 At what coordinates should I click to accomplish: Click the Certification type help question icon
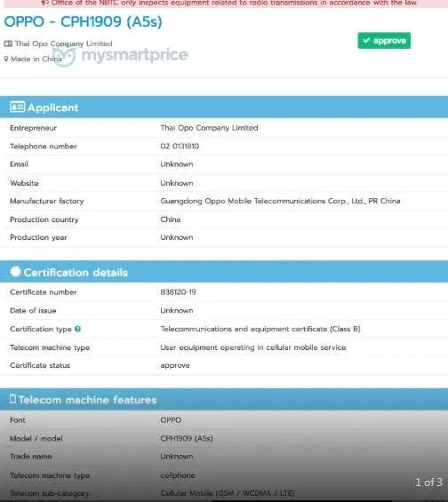77,329
